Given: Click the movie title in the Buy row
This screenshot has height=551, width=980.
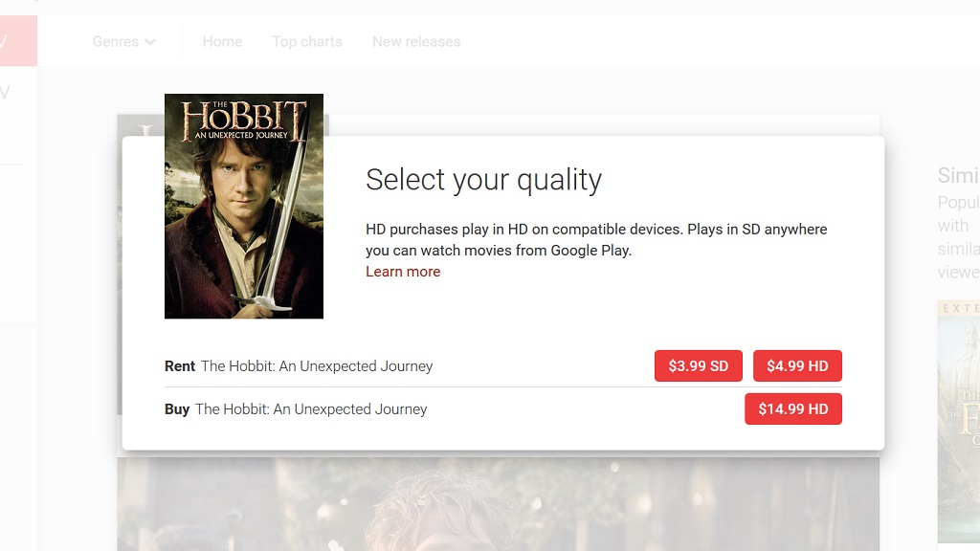Looking at the screenshot, I should coord(311,409).
